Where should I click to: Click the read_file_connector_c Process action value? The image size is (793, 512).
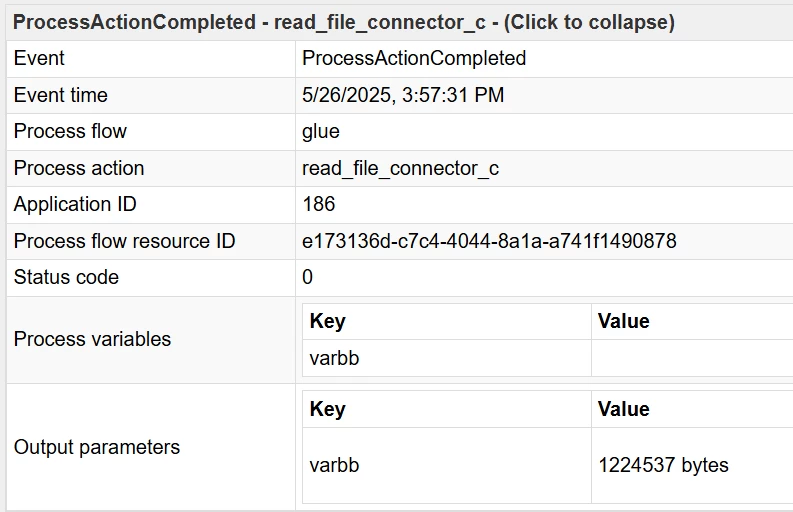tap(400, 168)
